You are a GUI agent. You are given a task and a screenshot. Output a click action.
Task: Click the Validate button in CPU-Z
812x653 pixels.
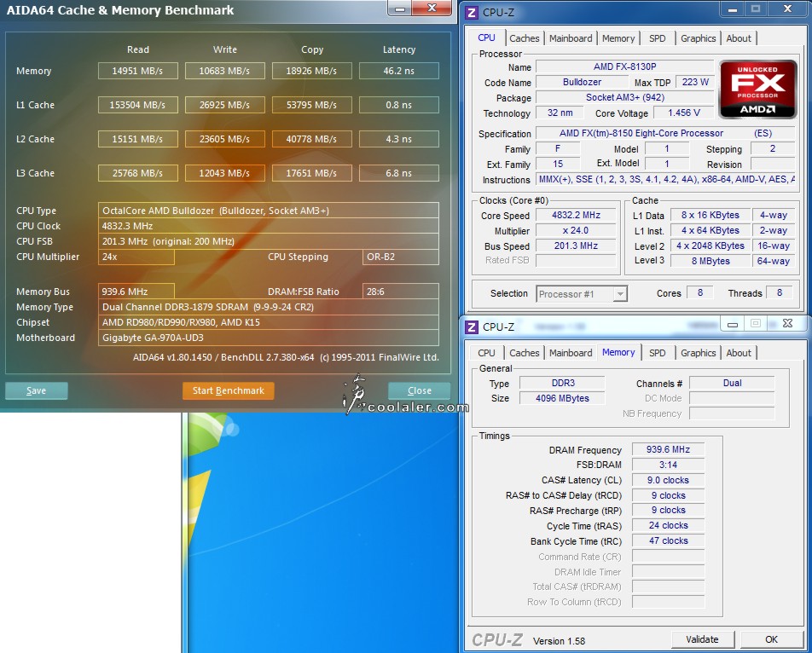702,639
